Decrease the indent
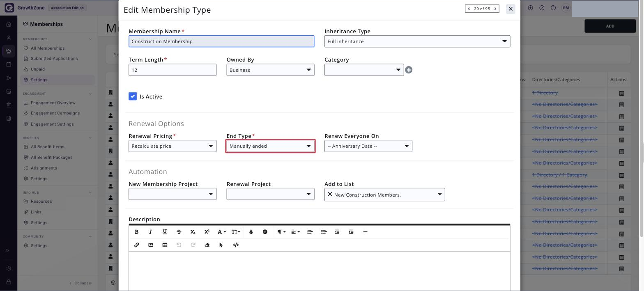The width and height of the screenshot is (644, 291). pos(337,232)
